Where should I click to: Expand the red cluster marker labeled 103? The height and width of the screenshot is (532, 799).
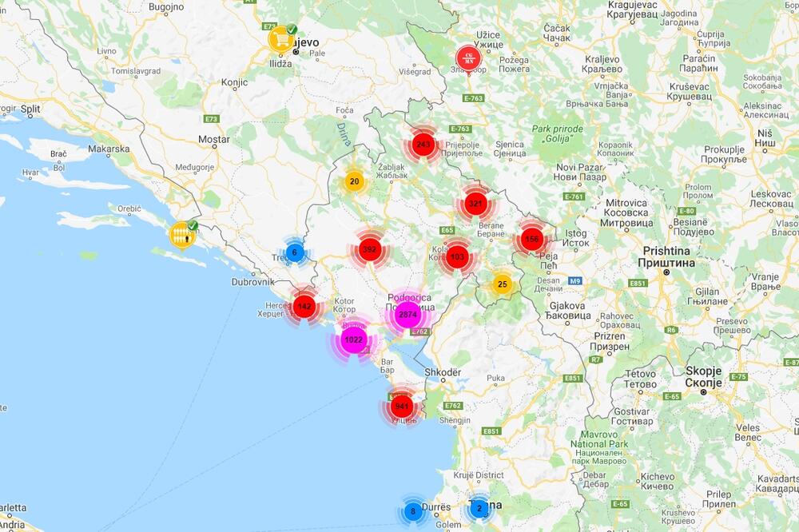(457, 256)
